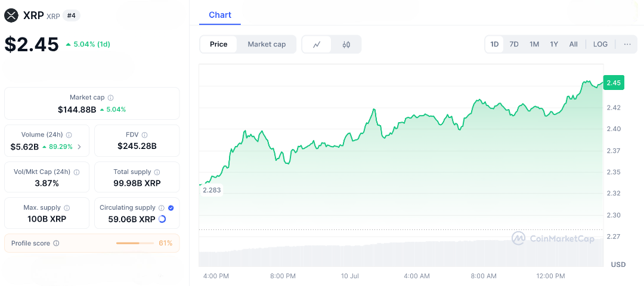This screenshot has height=286, width=644.
Task: Click the volume bars under the chart
Action: (x=401, y=254)
